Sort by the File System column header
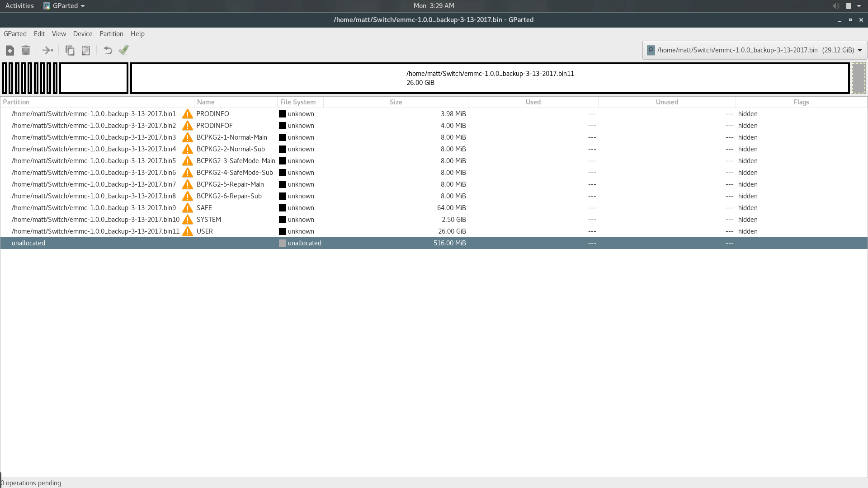 pyautogui.click(x=300, y=102)
